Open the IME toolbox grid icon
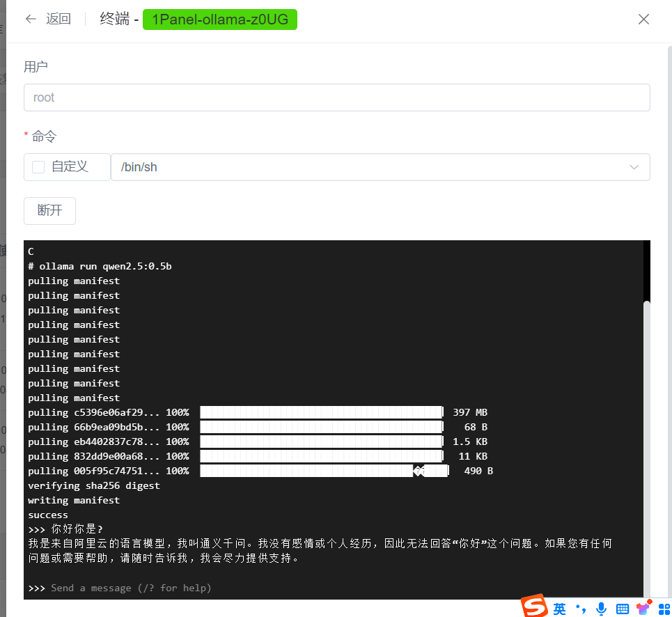 664,609
